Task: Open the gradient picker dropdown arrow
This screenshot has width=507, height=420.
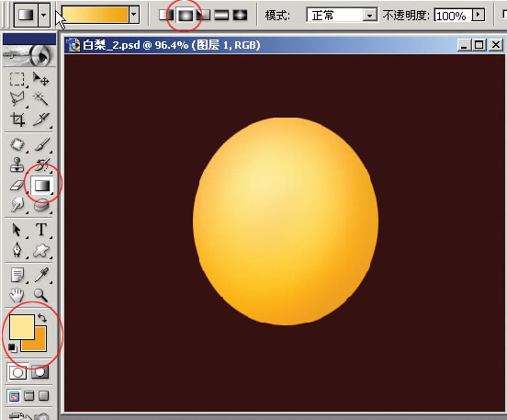Action: pyautogui.click(x=134, y=15)
